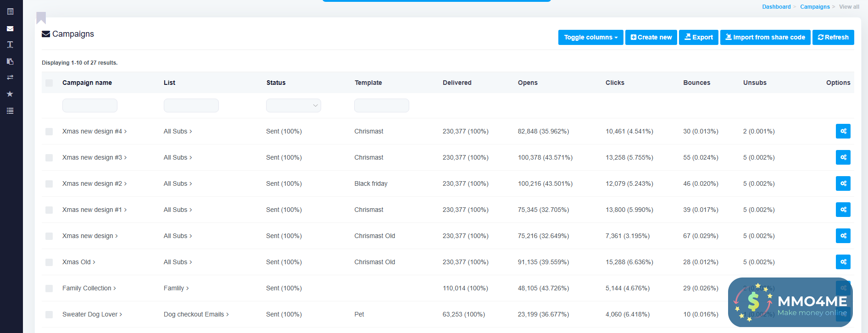Open the text T icon in the sidebar

click(x=10, y=44)
